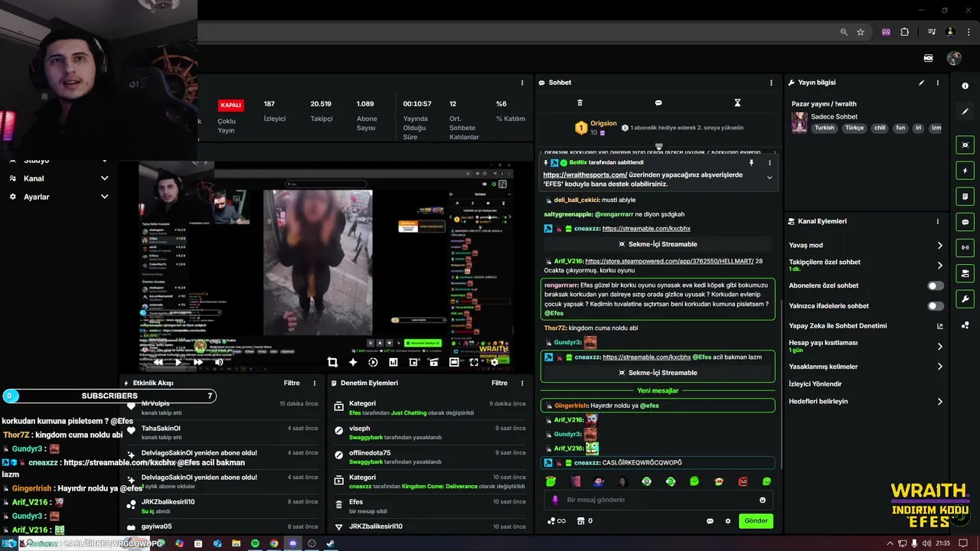Open Etkinlik Akışı three-dot menu
The width and height of the screenshot is (980, 551).
[314, 383]
